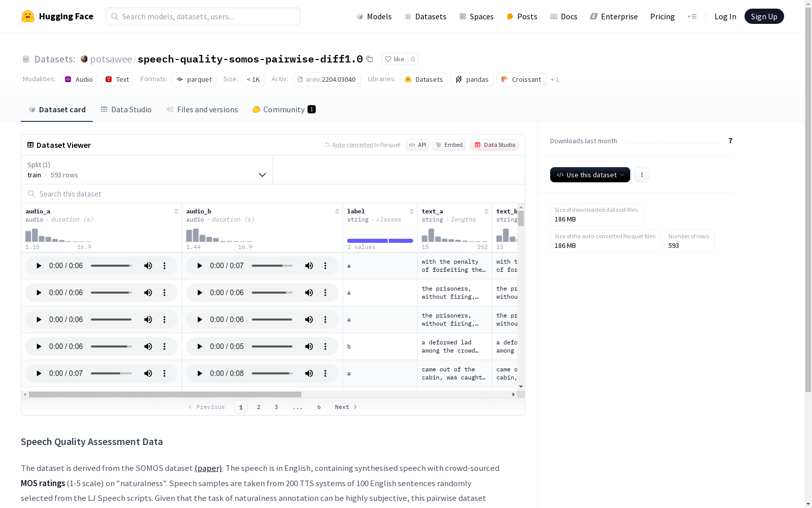Image resolution: width=812 pixels, height=508 pixels.
Task: Select the Audio modality tag
Action: 79,79
